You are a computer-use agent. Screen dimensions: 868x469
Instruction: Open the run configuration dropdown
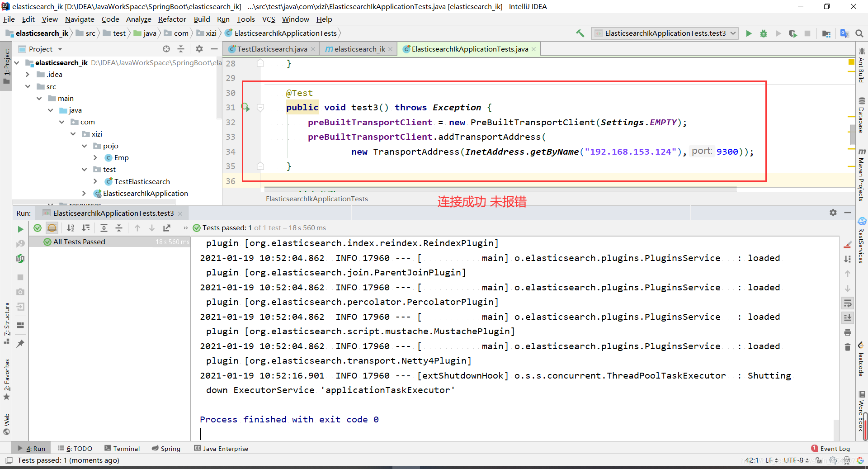(x=665, y=33)
